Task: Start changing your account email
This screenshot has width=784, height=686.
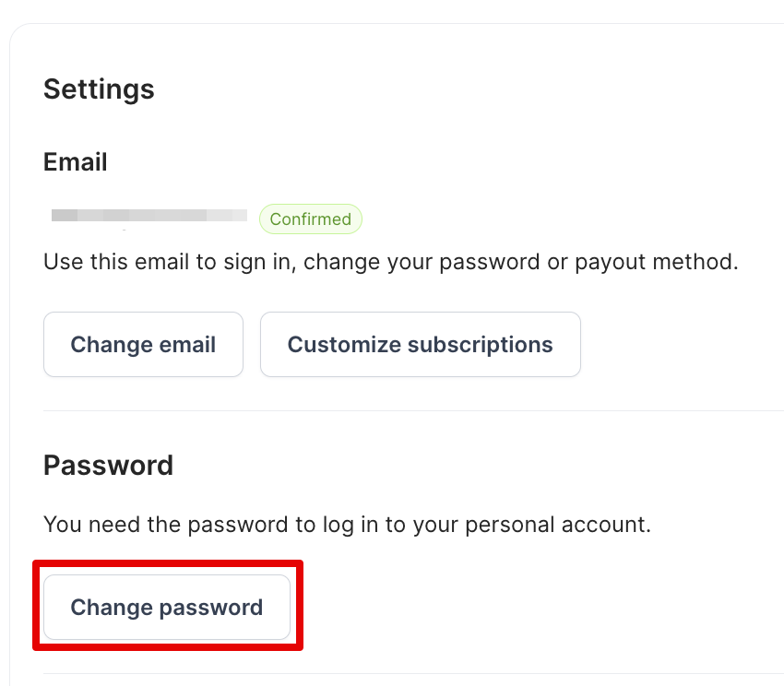Action: point(143,344)
